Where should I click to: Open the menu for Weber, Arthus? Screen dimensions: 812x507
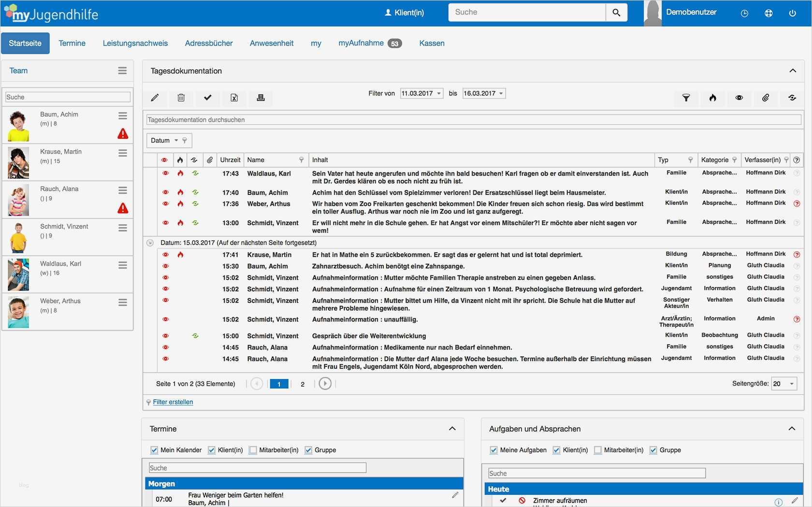pyautogui.click(x=123, y=302)
